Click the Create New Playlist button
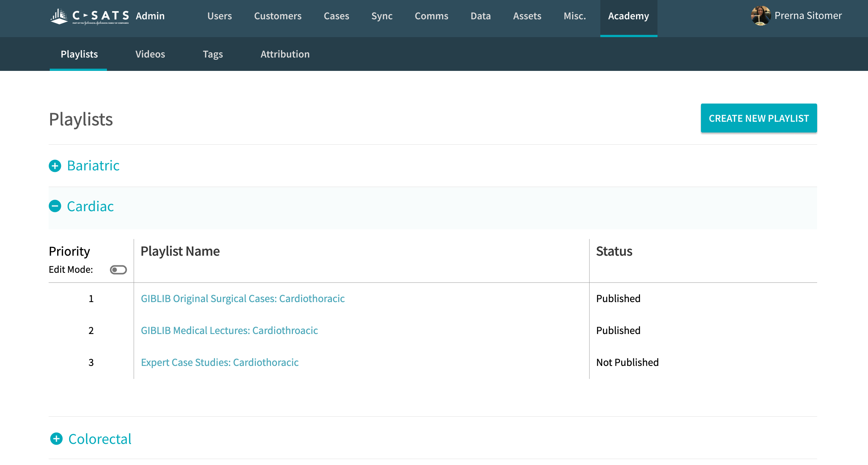868x465 pixels. pos(758,118)
